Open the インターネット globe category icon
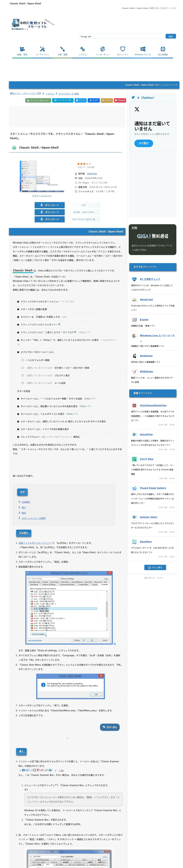Image resolution: width=183 pixels, height=868 pixels. [x=103, y=49]
